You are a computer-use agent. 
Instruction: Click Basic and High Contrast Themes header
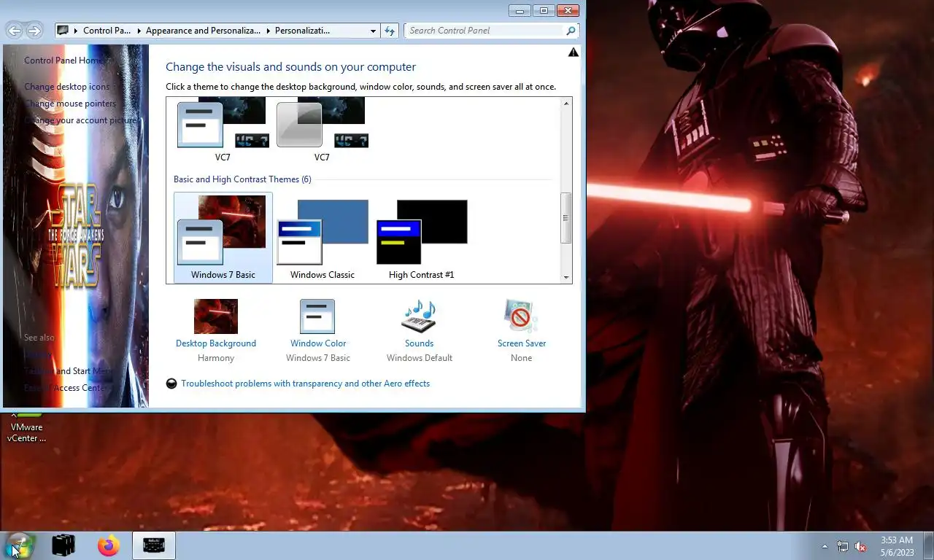point(242,179)
